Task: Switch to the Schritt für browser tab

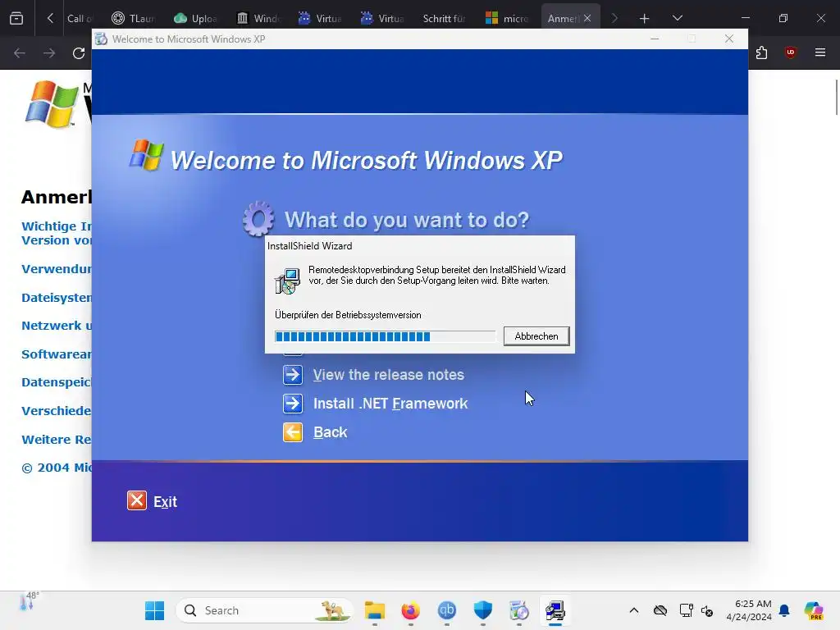Action: (x=444, y=18)
